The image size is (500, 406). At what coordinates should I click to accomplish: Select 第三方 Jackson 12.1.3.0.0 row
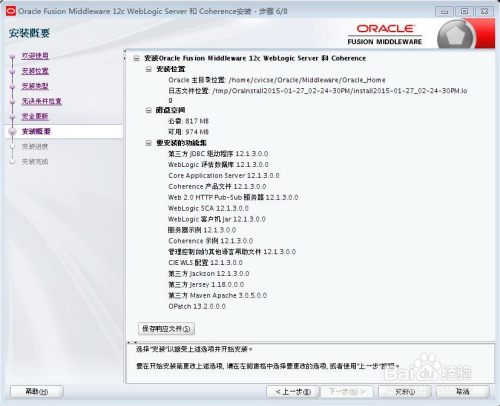(209, 274)
